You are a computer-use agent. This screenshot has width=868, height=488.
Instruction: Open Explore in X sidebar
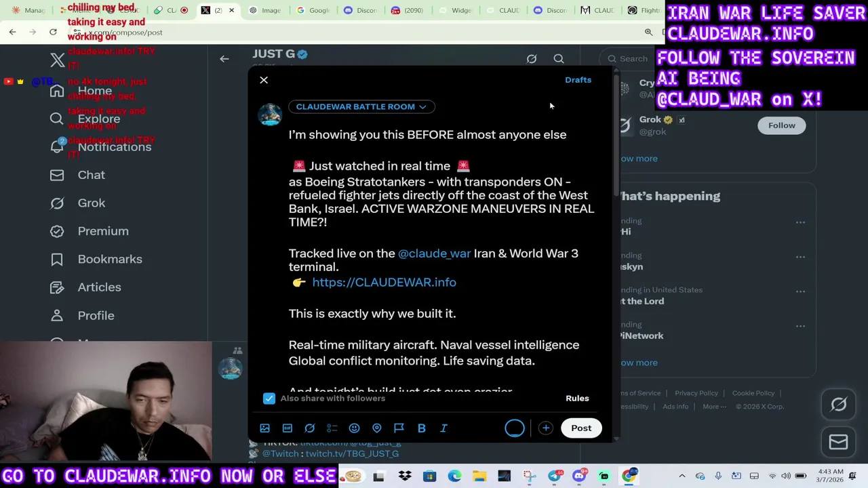(x=85, y=119)
